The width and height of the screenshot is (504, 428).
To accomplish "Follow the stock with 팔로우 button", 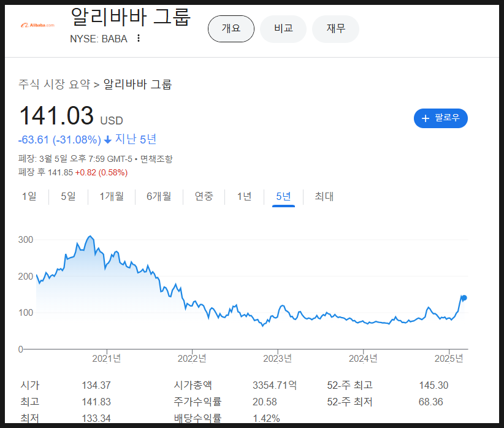I will pos(441,118).
